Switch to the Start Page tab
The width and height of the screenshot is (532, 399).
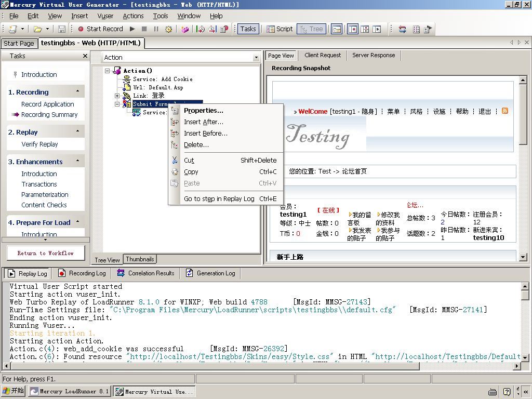point(19,44)
